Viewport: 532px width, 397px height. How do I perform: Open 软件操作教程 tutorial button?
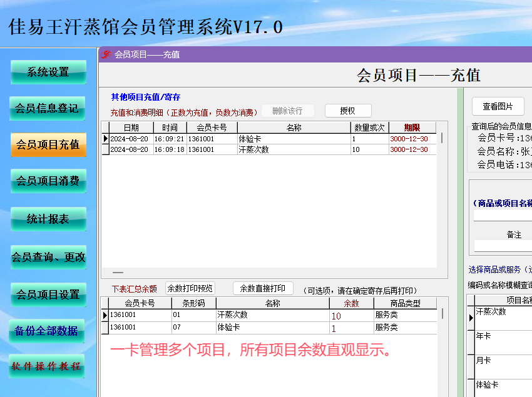[x=46, y=366]
